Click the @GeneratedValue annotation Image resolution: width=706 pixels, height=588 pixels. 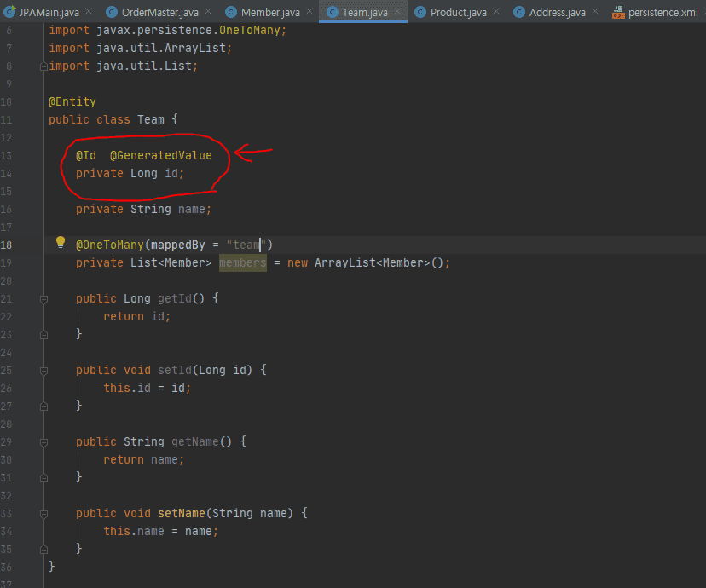tap(161, 156)
